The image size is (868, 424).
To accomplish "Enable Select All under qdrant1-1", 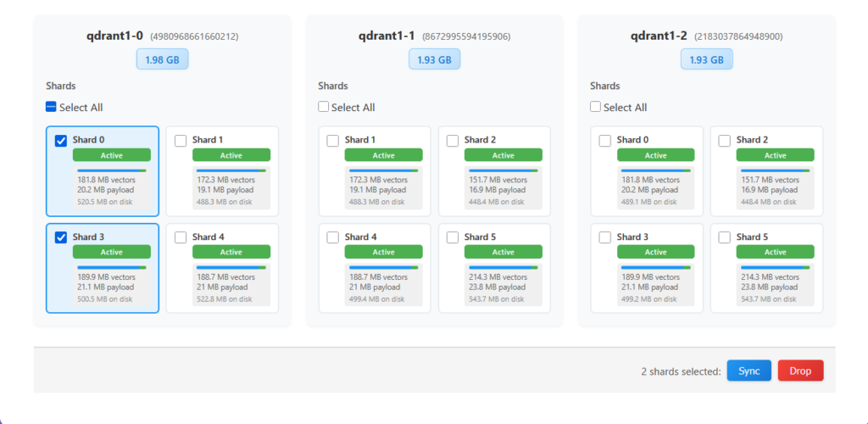I will coord(324,108).
